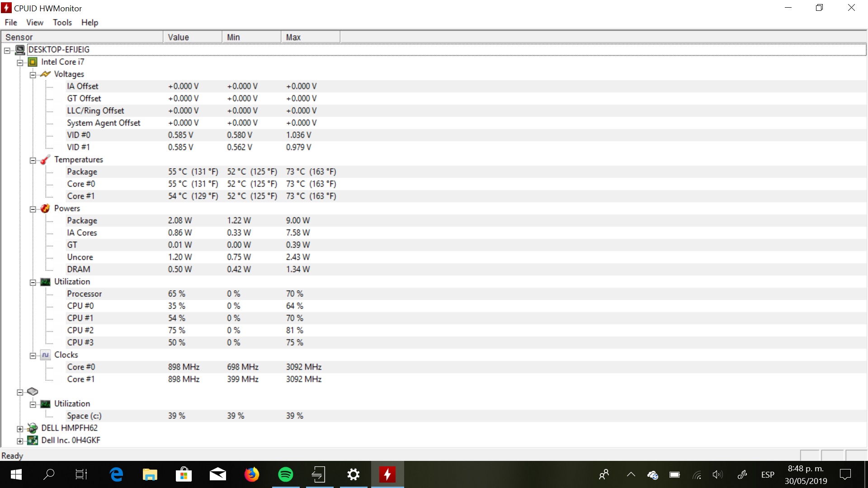Open File Explorer from the taskbar
Viewport: 868px width, 488px height.
pos(150,474)
